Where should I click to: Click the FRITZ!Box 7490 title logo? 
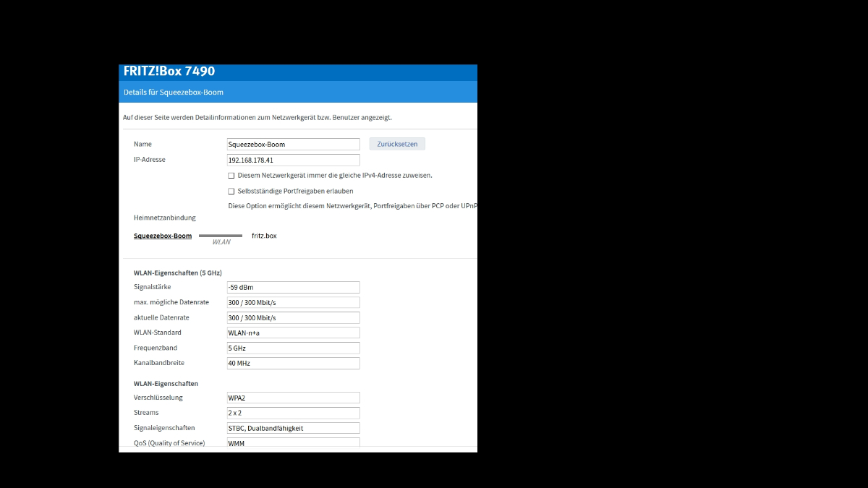coord(169,72)
